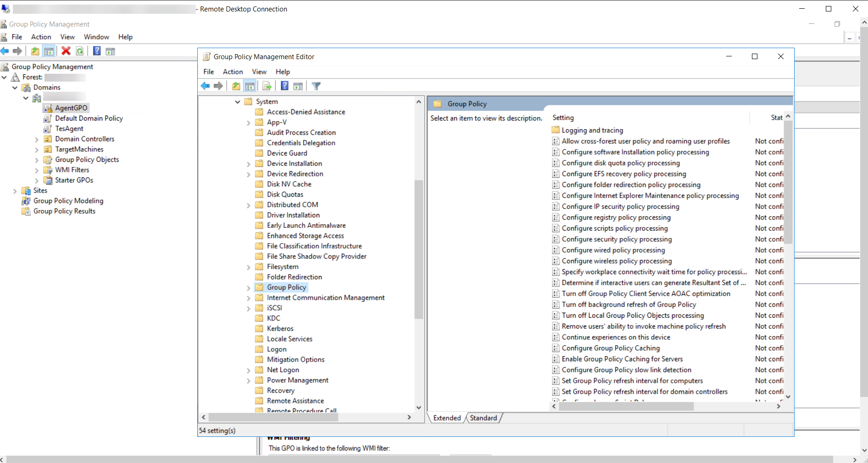Click the Setting column header
Viewport: 868px width, 463px height.
[x=563, y=118]
